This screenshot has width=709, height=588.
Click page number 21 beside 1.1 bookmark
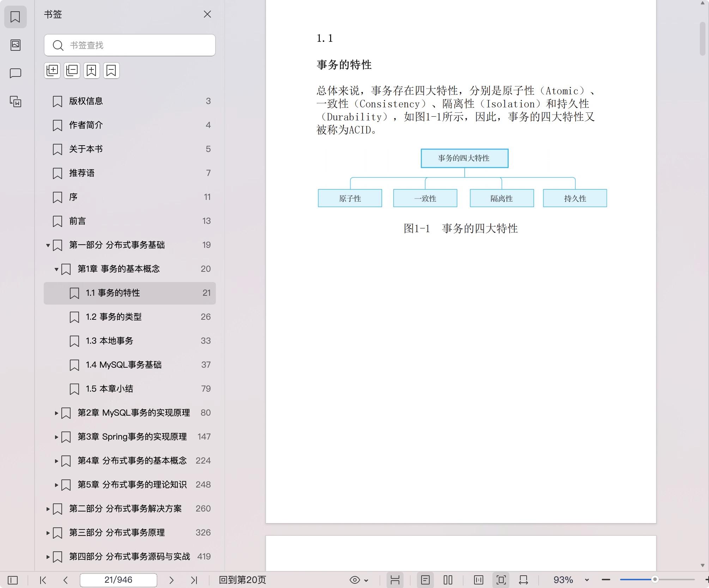tap(207, 293)
